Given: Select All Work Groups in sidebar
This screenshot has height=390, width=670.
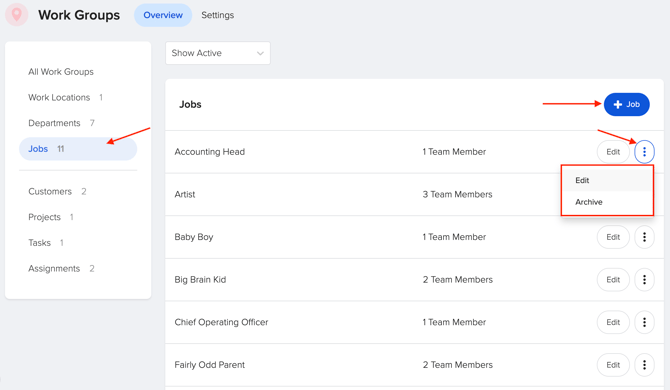Looking at the screenshot, I should (61, 72).
